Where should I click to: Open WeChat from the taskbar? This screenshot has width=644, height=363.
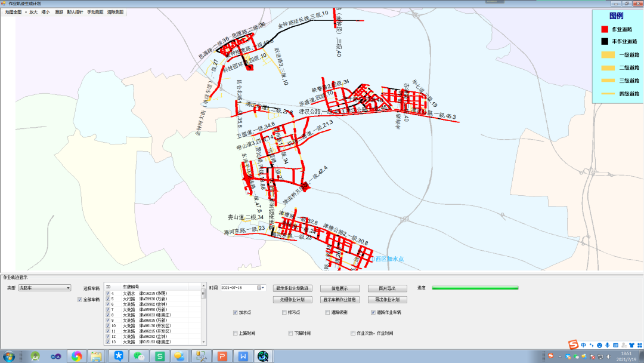click(x=139, y=356)
